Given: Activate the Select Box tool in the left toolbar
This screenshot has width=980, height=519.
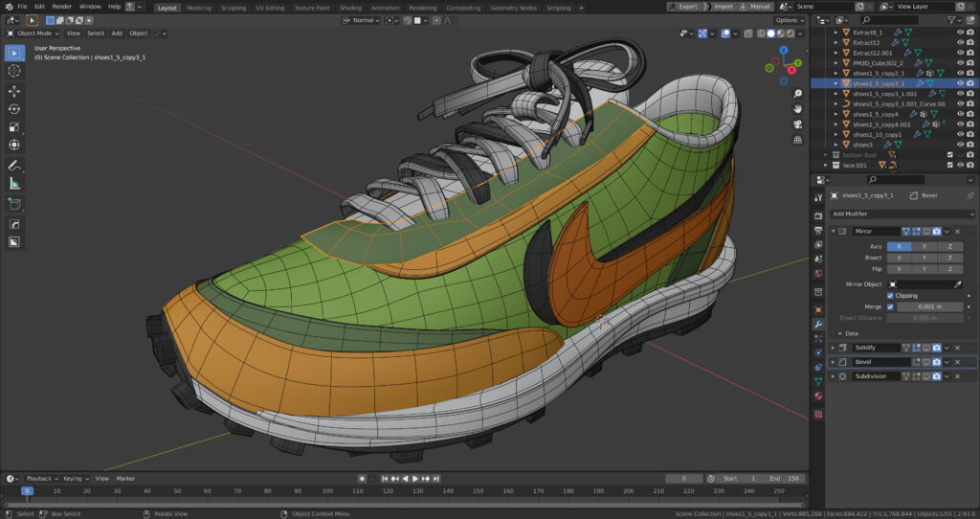Looking at the screenshot, I should pyautogui.click(x=14, y=54).
